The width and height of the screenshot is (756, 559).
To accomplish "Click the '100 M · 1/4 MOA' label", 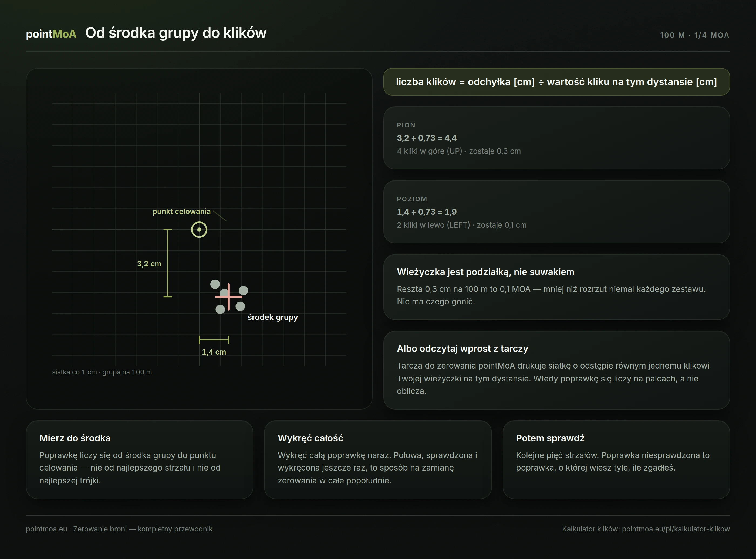I will 694,35.
